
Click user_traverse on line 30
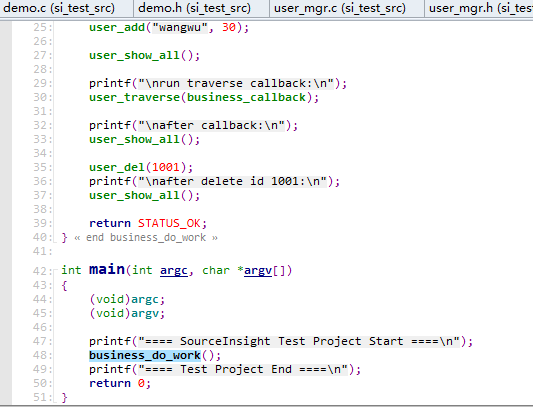(x=134, y=98)
